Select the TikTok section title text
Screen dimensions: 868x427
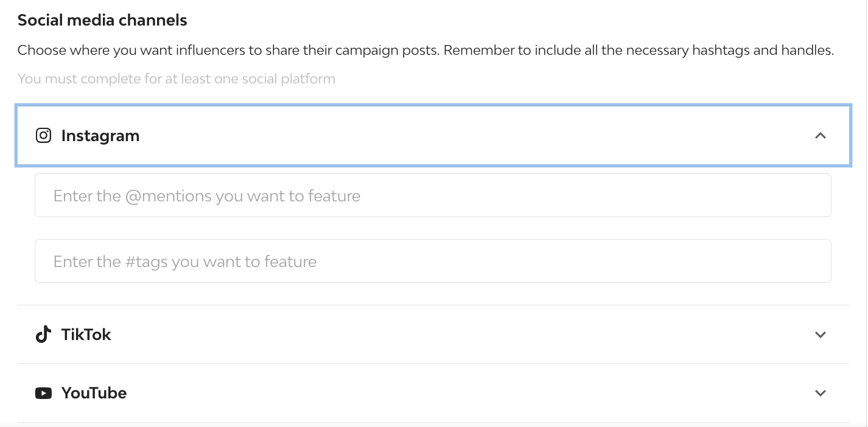[x=86, y=335]
